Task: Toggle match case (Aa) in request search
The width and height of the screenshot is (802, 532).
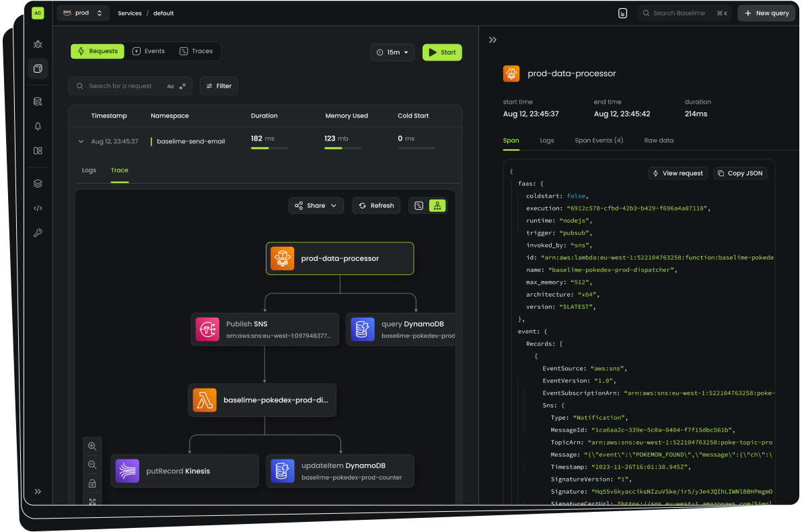Action: click(x=171, y=86)
